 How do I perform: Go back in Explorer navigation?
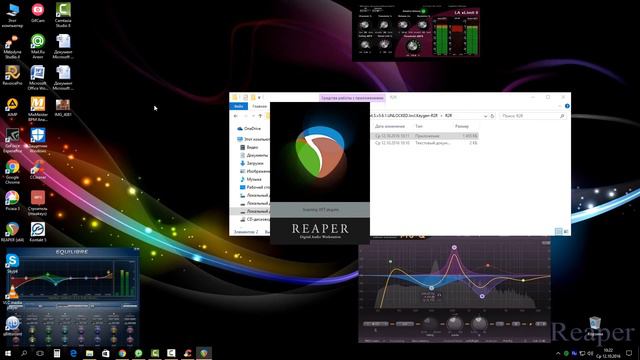[236, 116]
